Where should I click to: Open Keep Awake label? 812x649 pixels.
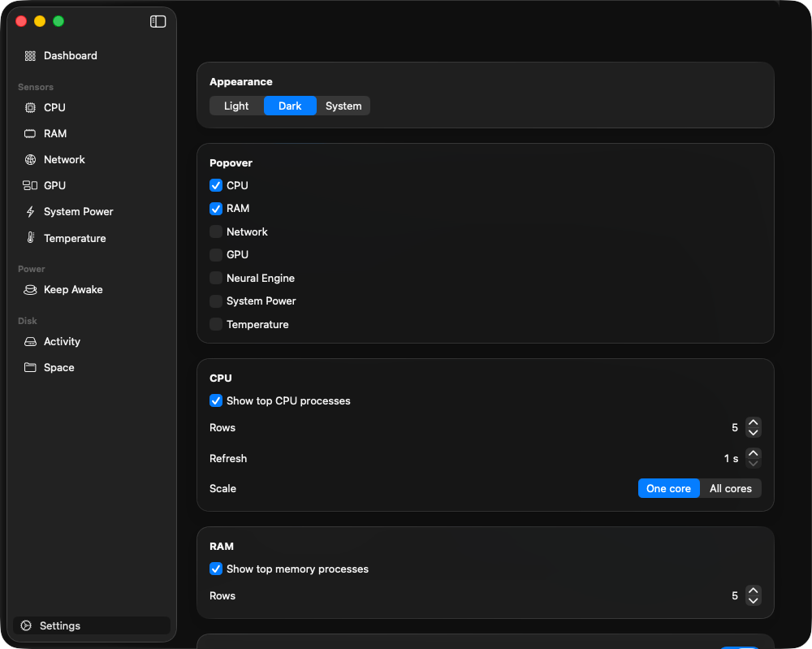[73, 289]
